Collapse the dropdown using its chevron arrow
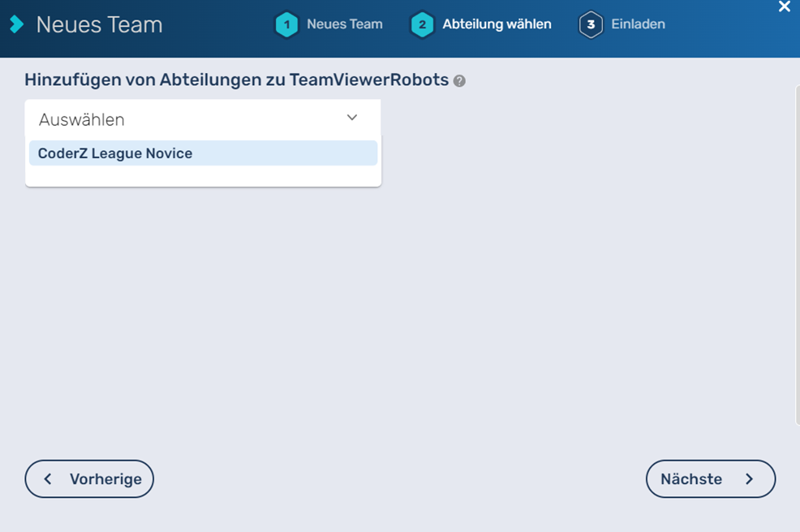Viewport: 800px width, 532px height. point(352,118)
